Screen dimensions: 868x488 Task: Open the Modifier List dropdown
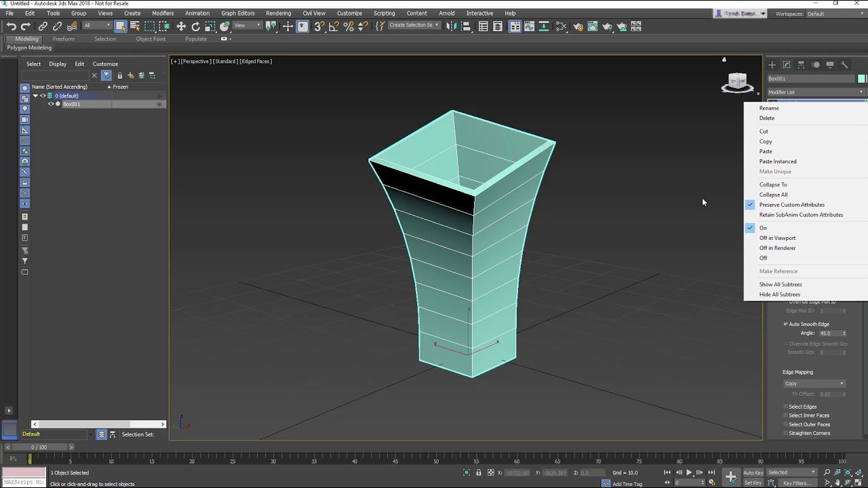[x=816, y=92]
